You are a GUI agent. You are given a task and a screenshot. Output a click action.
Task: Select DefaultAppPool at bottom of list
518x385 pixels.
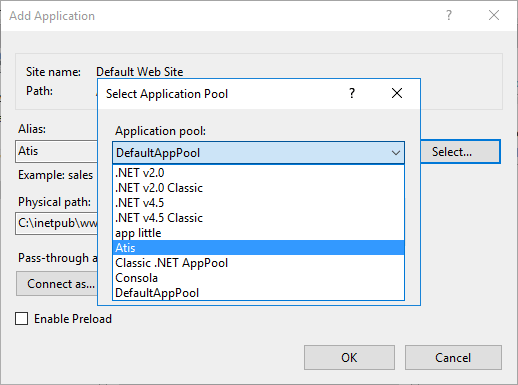259,293
